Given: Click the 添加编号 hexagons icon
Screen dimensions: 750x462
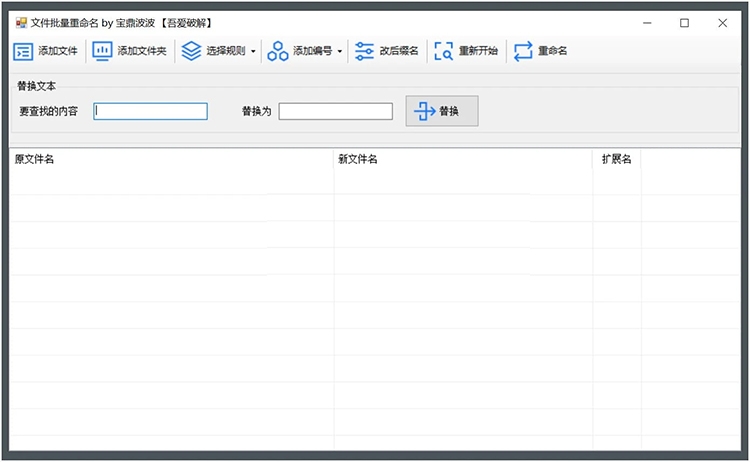Looking at the screenshot, I should (277, 51).
